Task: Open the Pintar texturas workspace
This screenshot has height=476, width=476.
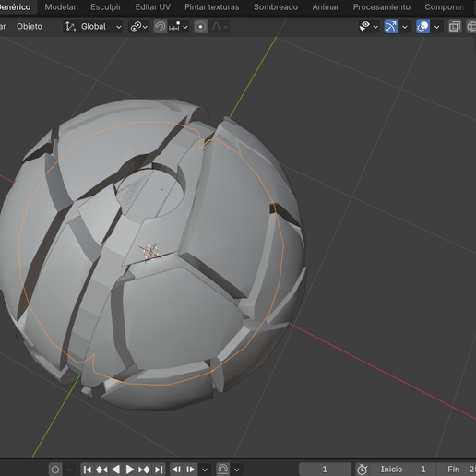Action: coord(212,7)
